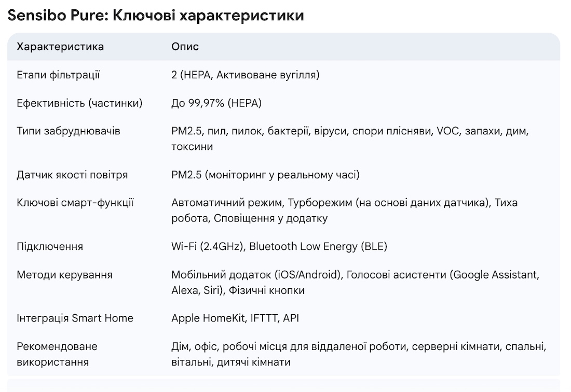The image size is (571, 392).
Task: Select the 'Apple HomeKit, IFTTT, API' cell
Action: pos(235,318)
